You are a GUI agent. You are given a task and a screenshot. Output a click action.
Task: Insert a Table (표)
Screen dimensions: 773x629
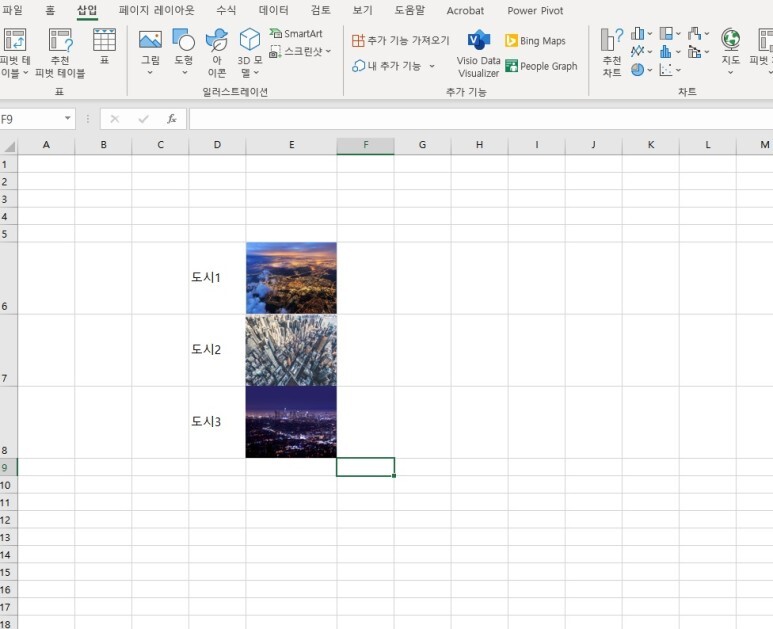[x=105, y=47]
